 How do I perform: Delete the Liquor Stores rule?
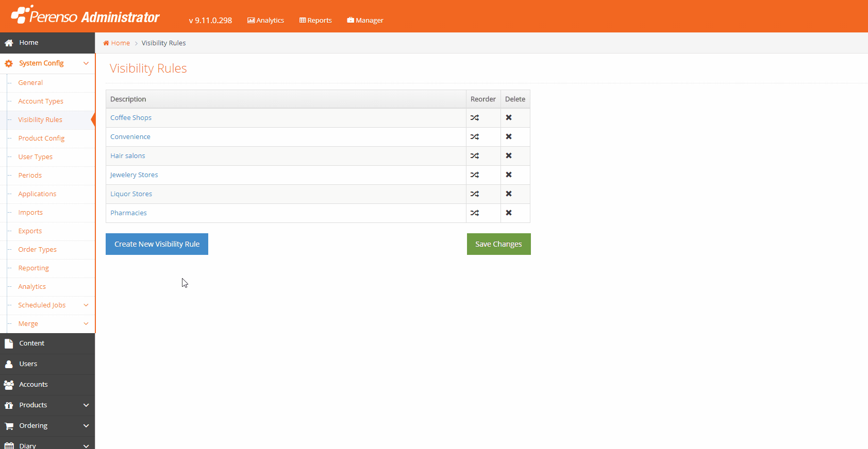coord(509,194)
